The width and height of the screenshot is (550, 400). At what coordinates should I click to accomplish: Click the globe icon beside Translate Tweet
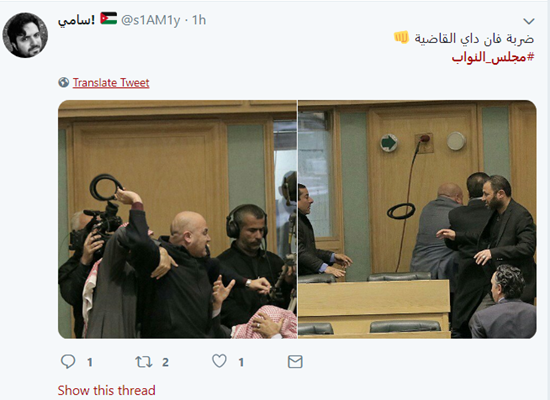pyautogui.click(x=63, y=82)
